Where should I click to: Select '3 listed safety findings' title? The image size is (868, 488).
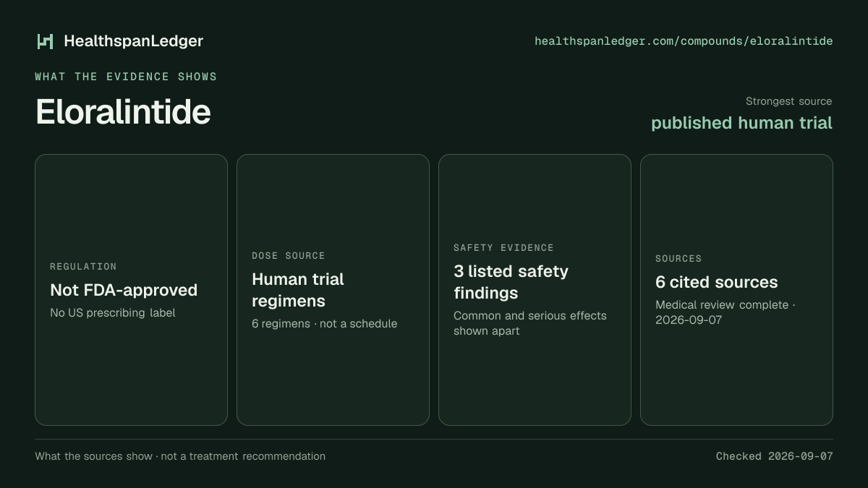tap(511, 282)
